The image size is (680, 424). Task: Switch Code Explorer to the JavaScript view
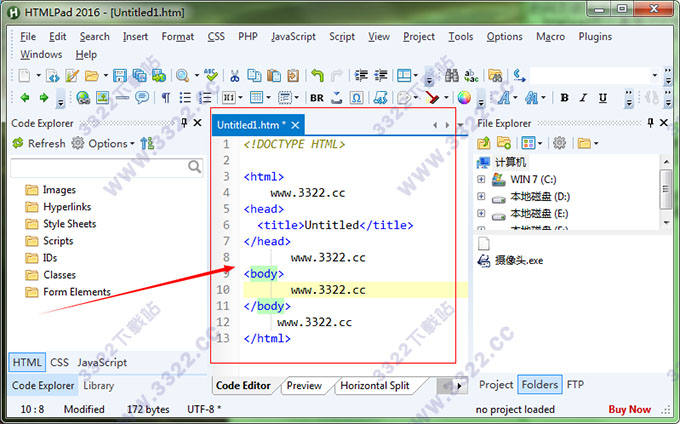102,362
